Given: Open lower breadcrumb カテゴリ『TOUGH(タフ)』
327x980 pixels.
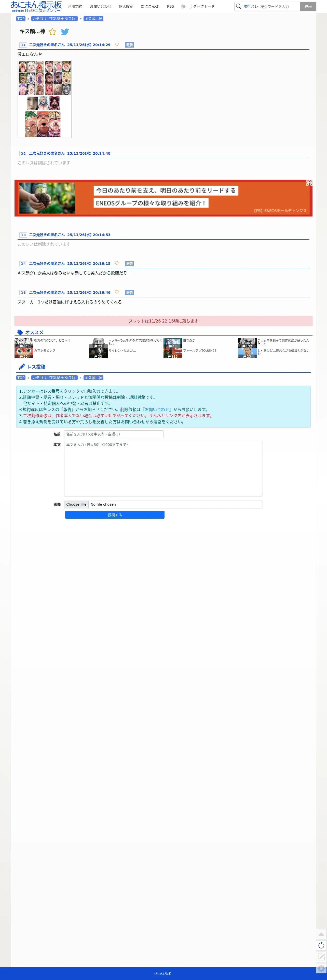Looking at the screenshot, I should click(54, 378).
